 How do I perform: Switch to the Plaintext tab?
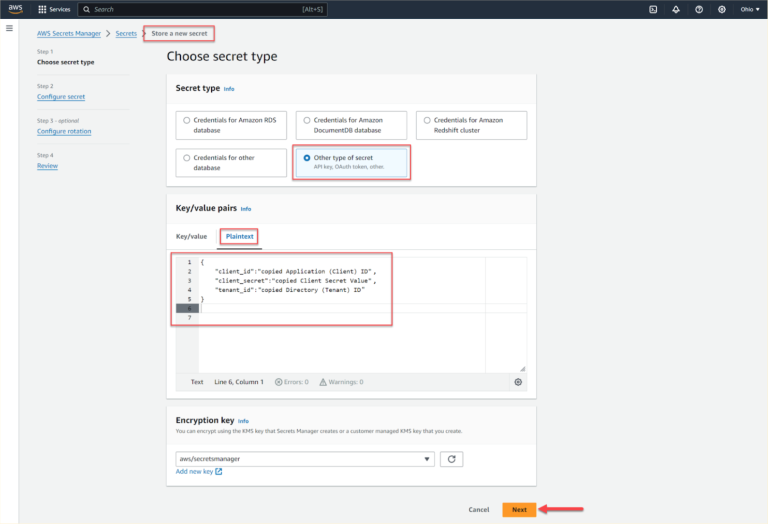coord(240,236)
